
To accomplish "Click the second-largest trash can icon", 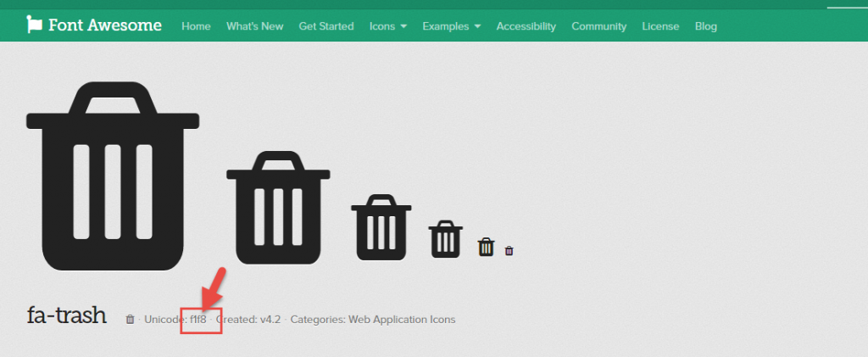I will (278, 208).
